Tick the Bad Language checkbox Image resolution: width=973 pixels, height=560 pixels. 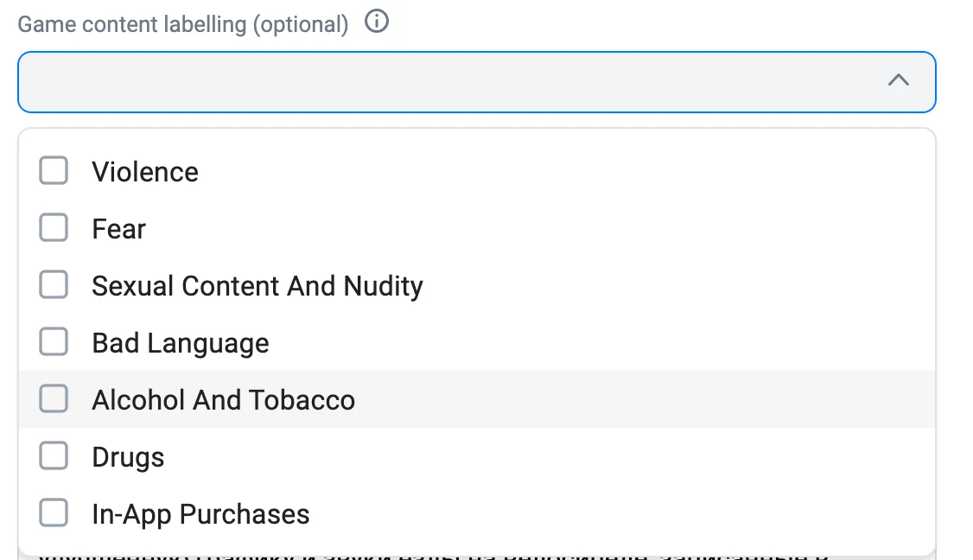coord(54,341)
